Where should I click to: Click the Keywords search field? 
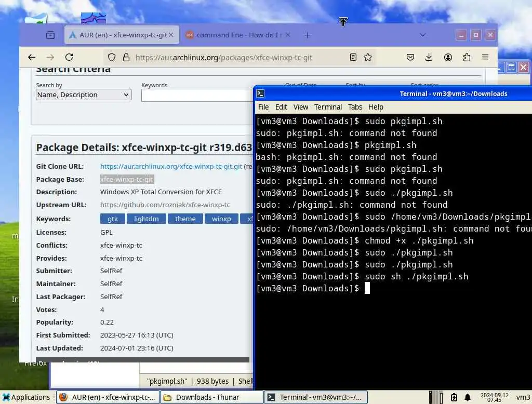click(197, 96)
